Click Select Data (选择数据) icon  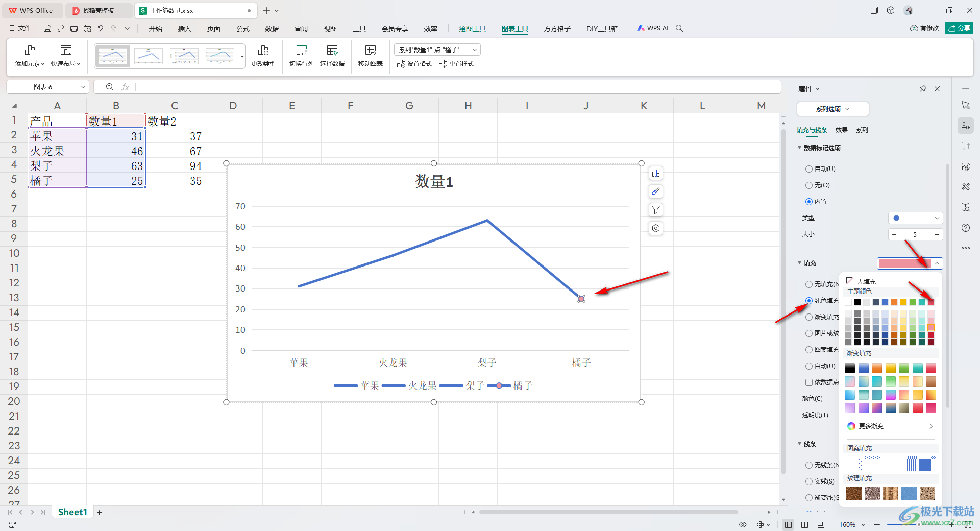pos(332,56)
